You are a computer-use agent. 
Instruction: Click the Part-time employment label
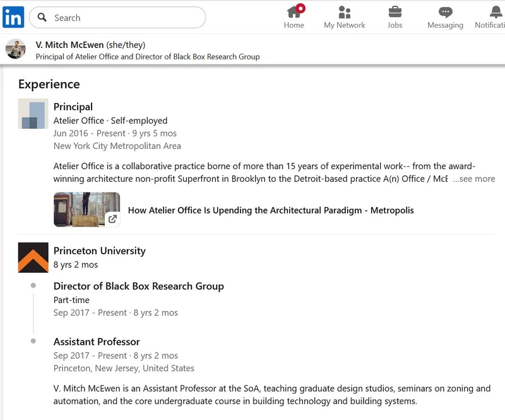click(71, 300)
